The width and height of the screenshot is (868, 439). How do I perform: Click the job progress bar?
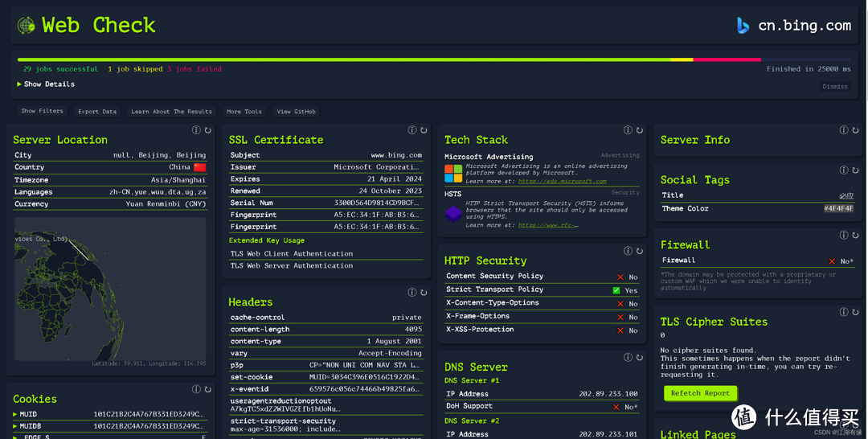point(434,59)
